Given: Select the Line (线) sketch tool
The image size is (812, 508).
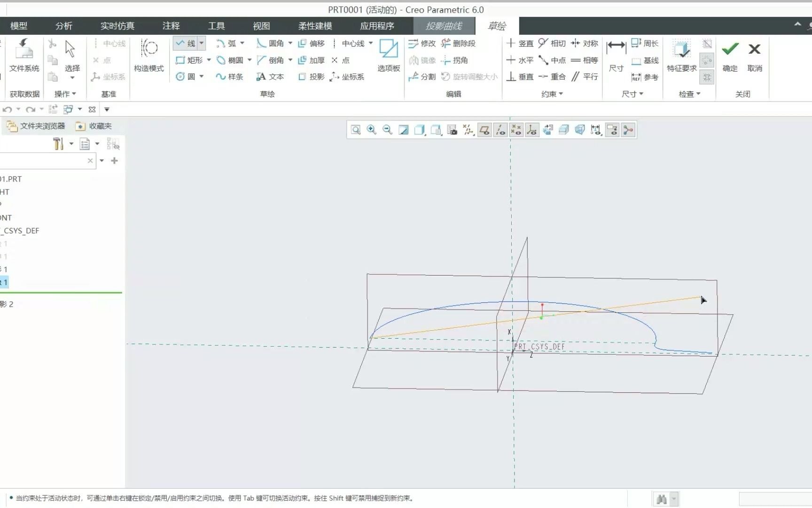Looking at the screenshot, I should coord(185,43).
